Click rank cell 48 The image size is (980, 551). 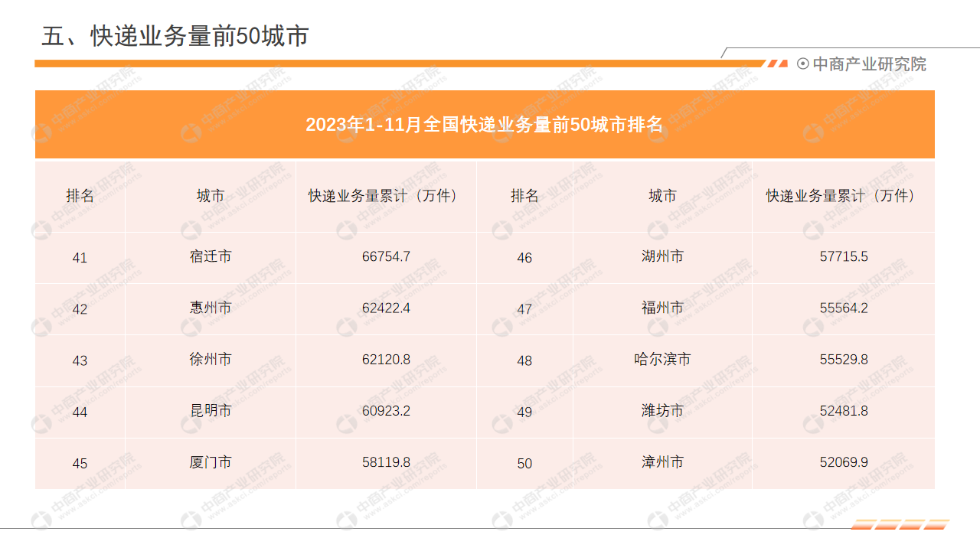pyautogui.click(x=524, y=360)
